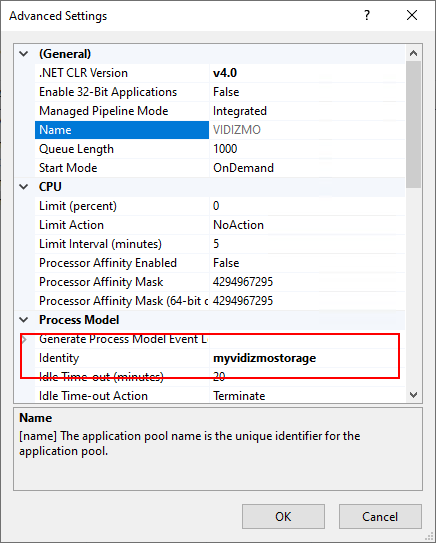Click the vertical scrollbar thumb
The image size is (436, 543).
(x=413, y=125)
